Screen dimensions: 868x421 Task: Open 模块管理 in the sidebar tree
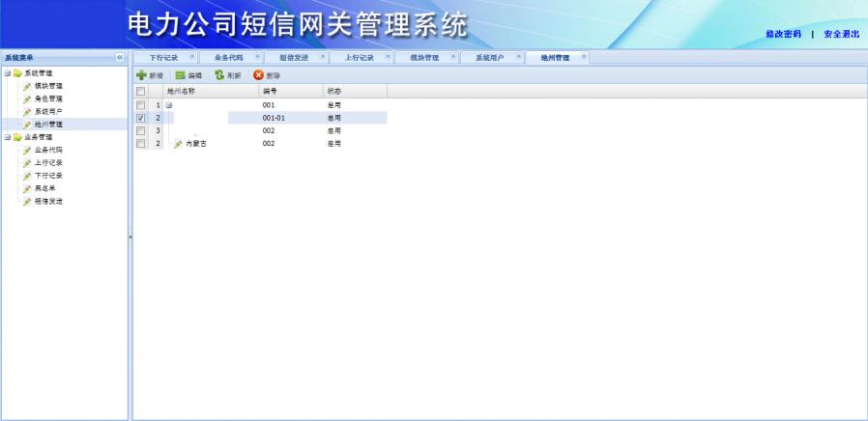click(48, 86)
